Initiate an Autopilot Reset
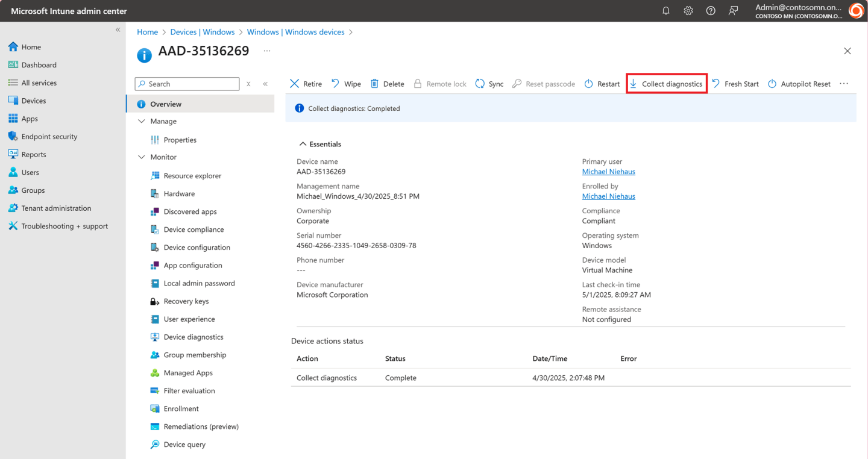Viewport: 868px width, 459px height. [799, 84]
